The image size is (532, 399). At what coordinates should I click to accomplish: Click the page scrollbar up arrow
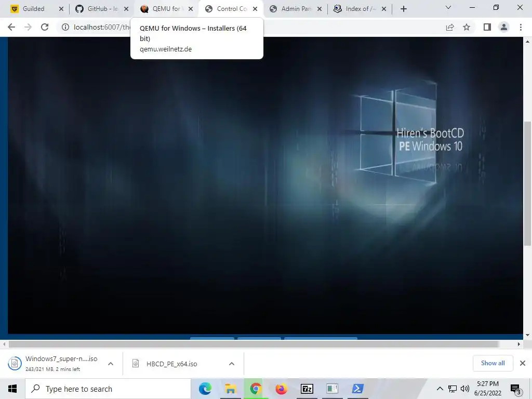(x=527, y=42)
